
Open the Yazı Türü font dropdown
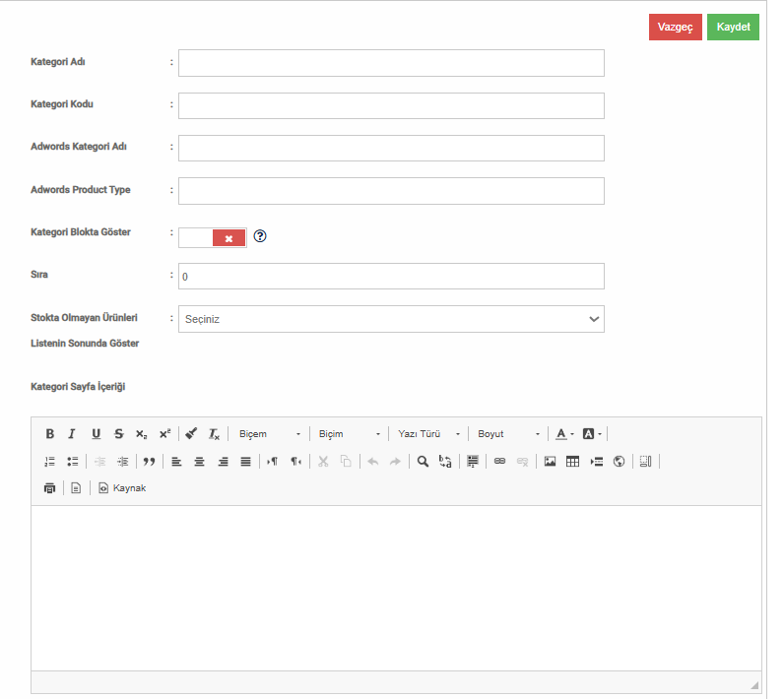[x=429, y=434]
